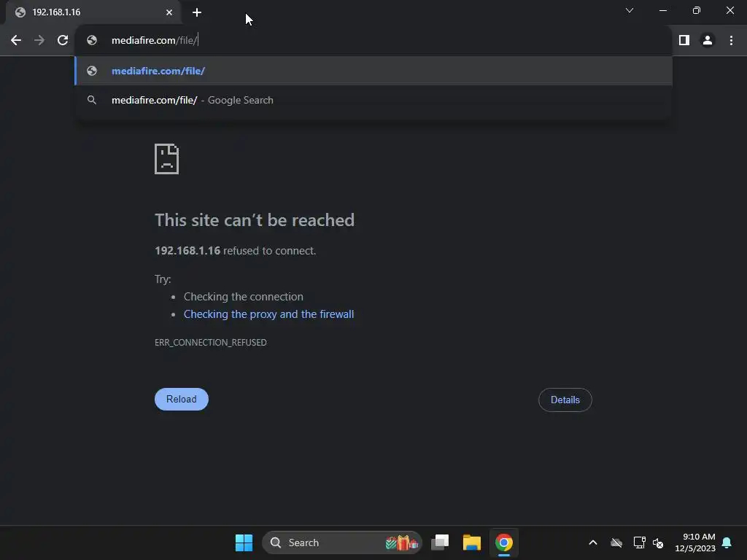This screenshot has width=747, height=560.
Task: Click the forward navigation arrow
Action: pos(39,41)
